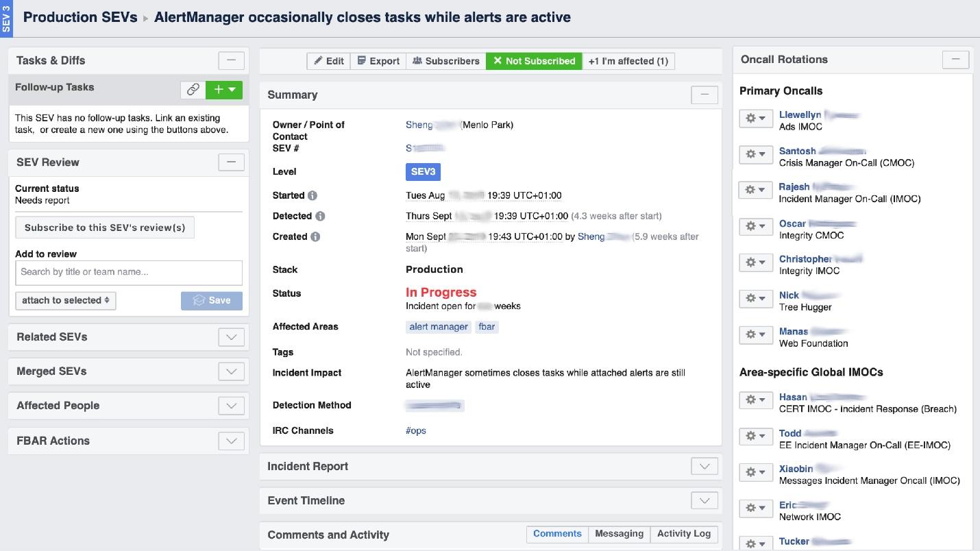Click Subscribe to this SEV's review(s)
980x551 pixels.
click(105, 228)
